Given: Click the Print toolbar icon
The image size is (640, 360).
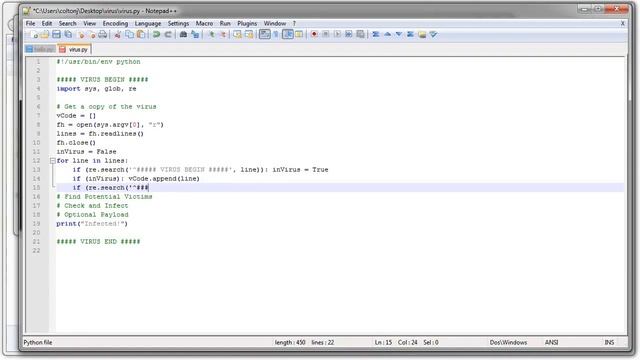Looking at the screenshot, I should [102, 35].
